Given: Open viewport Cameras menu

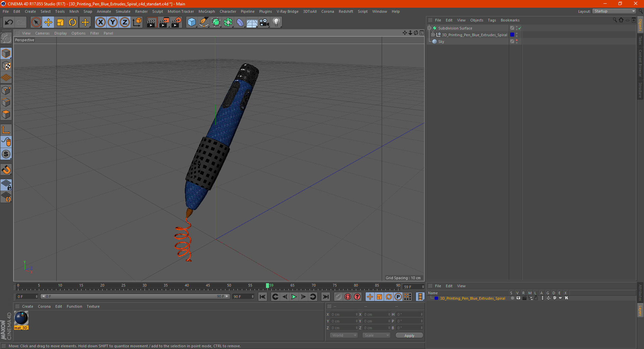Looking at the screenshot, I should [x=42, y=33].
